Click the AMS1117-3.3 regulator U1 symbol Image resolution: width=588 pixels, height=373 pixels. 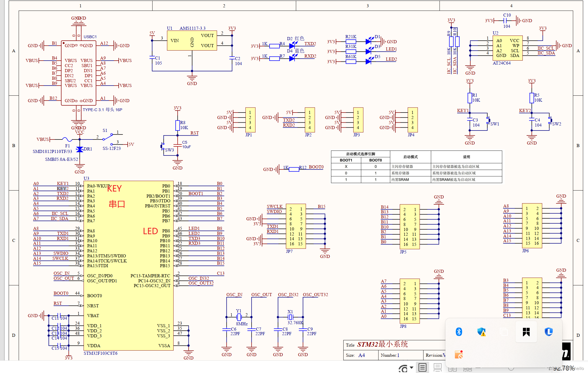pos(192,41)
